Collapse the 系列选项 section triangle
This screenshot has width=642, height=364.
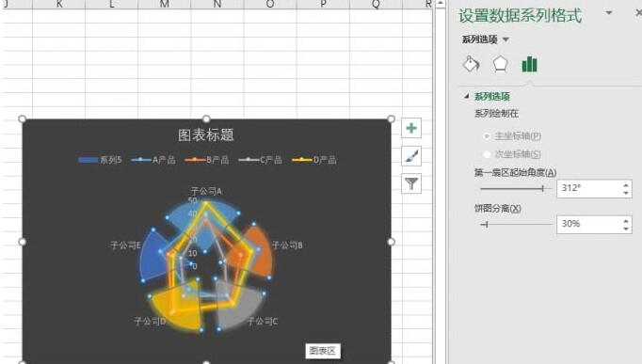pyautogui.click(x=466, y=96)
